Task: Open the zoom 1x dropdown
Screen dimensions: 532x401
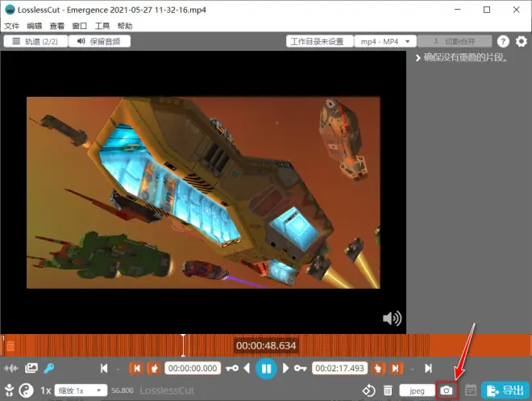Action: [81, 391]
